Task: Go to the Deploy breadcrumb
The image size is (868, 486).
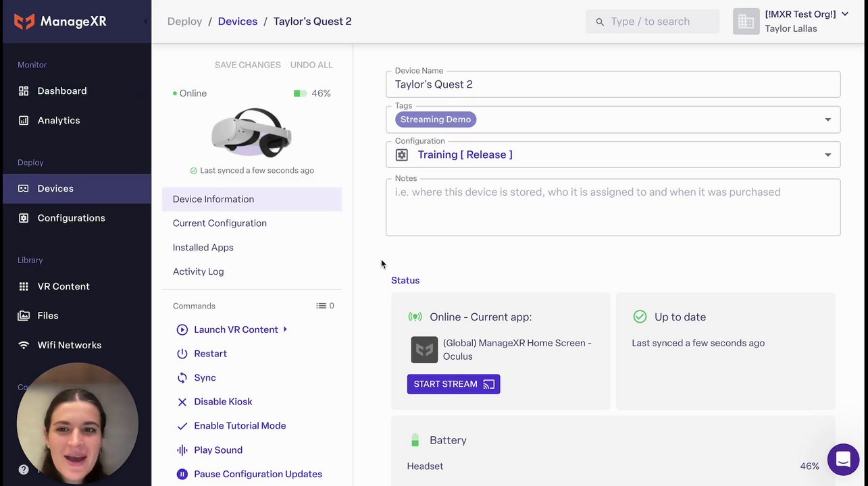Action: [184, 22]
